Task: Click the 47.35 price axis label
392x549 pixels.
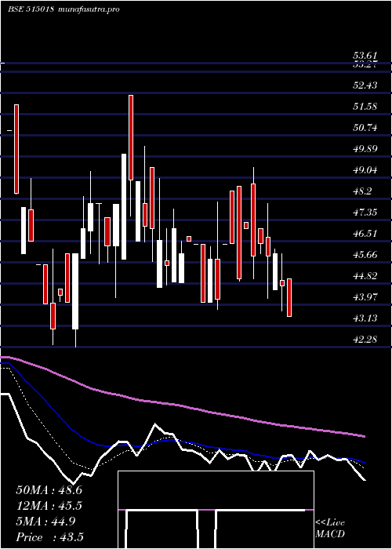Action: [x=365, y=213]
